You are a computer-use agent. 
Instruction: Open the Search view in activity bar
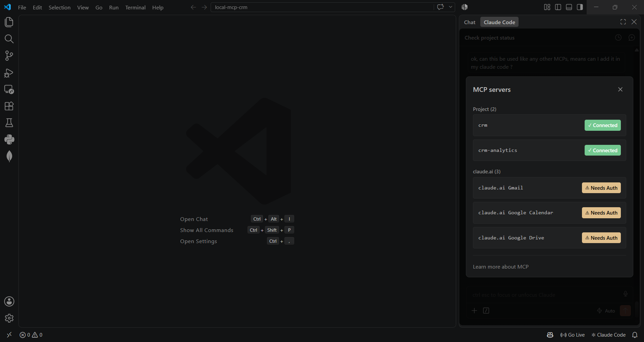click(x=9, y=39)
